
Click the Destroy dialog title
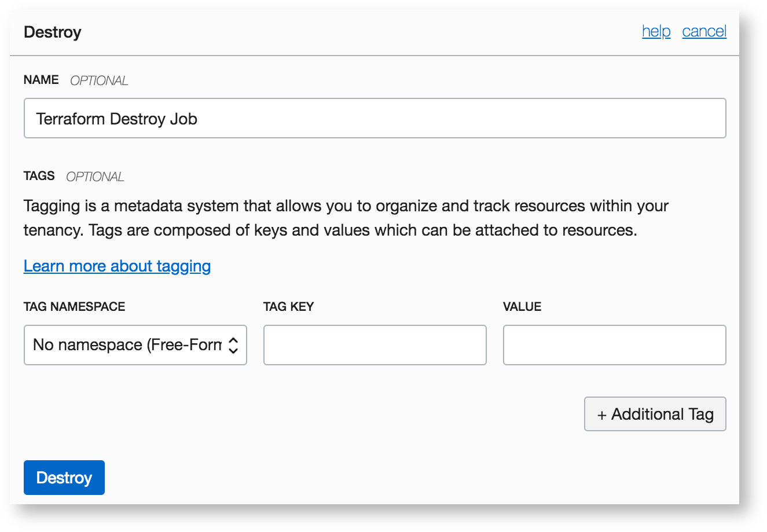point(53,32)
